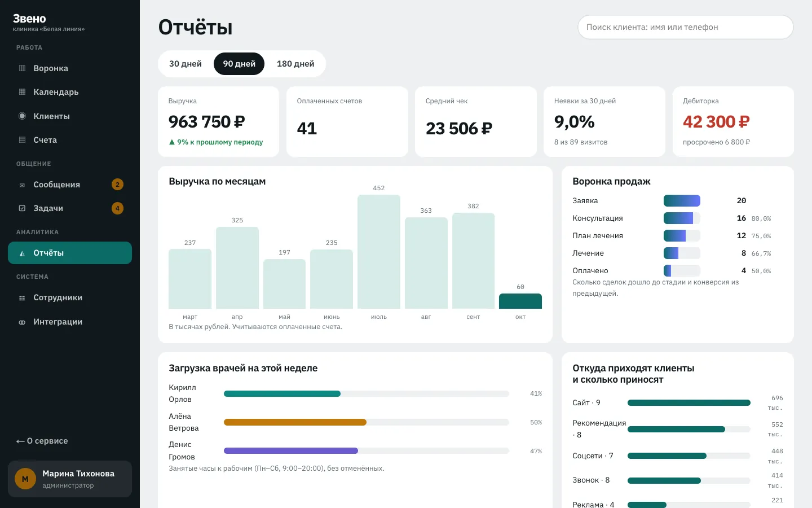
Task: Click Кирилл Орлов workload bar
Action: coord(282,393)
